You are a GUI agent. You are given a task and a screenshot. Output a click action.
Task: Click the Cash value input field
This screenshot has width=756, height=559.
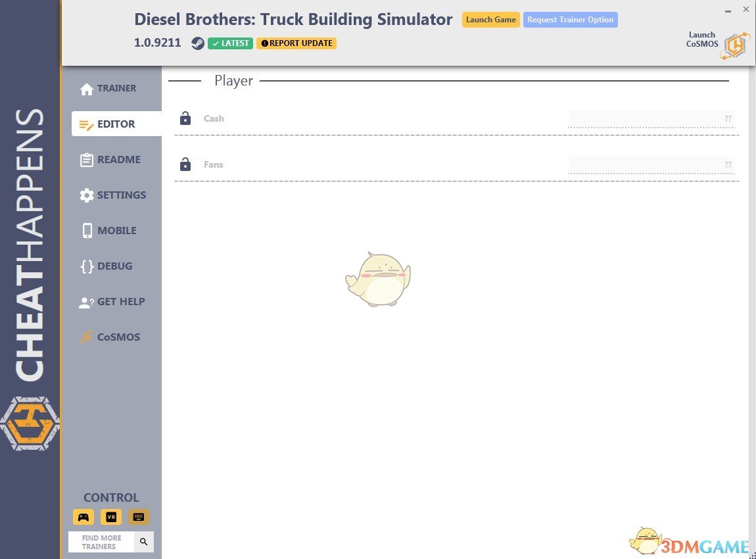[651, 119]
